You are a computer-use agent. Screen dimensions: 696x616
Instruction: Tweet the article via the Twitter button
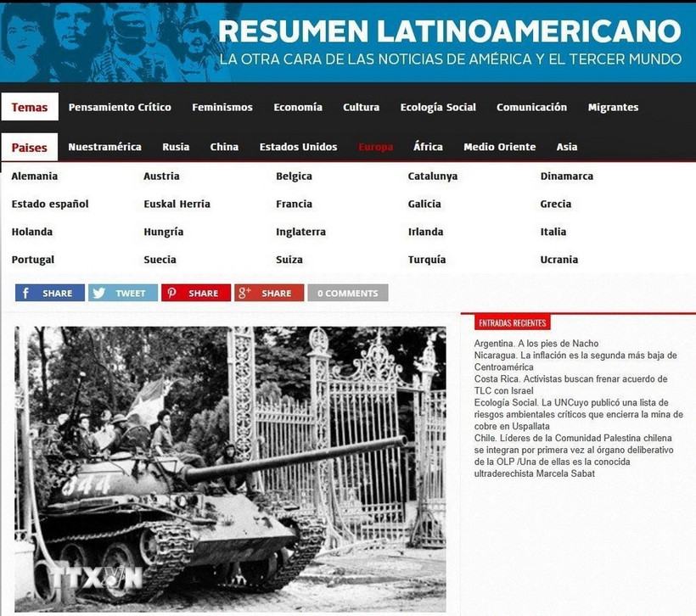tap(122, 292)
